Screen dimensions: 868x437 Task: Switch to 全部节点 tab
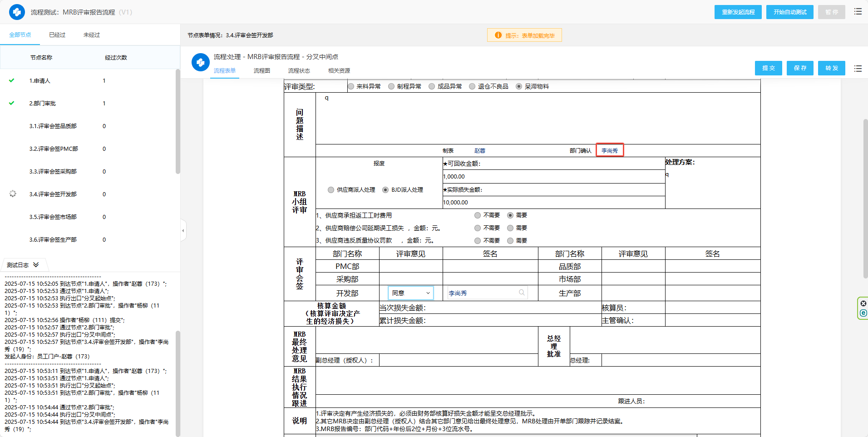(20, 35)
